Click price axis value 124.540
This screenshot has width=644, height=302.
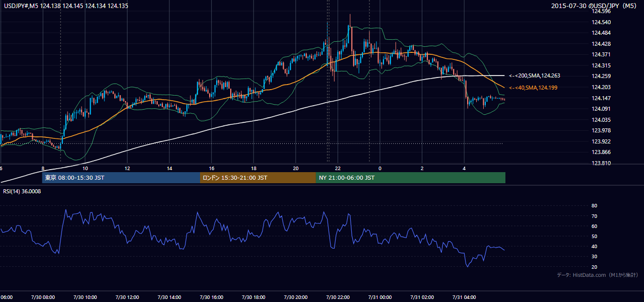602,22
